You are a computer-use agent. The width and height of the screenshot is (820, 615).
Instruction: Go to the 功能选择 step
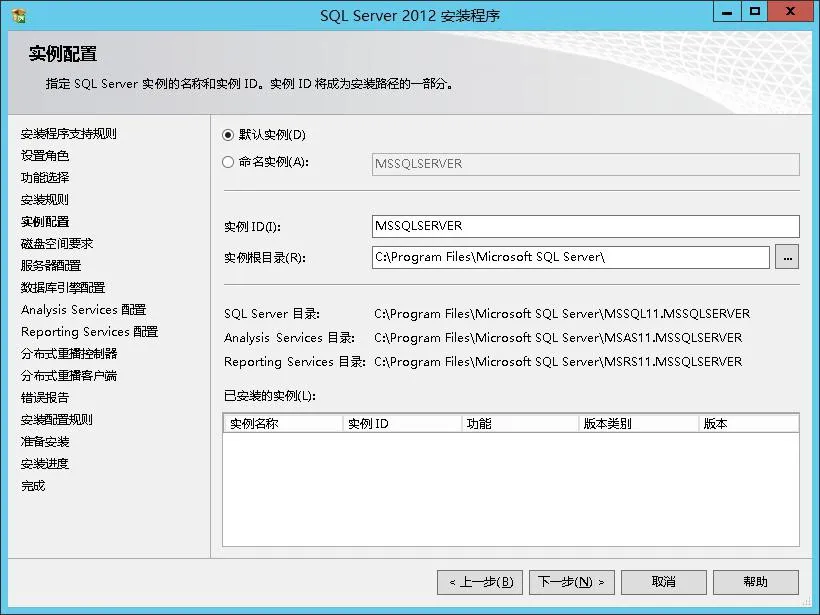click(x=42, y=177)
